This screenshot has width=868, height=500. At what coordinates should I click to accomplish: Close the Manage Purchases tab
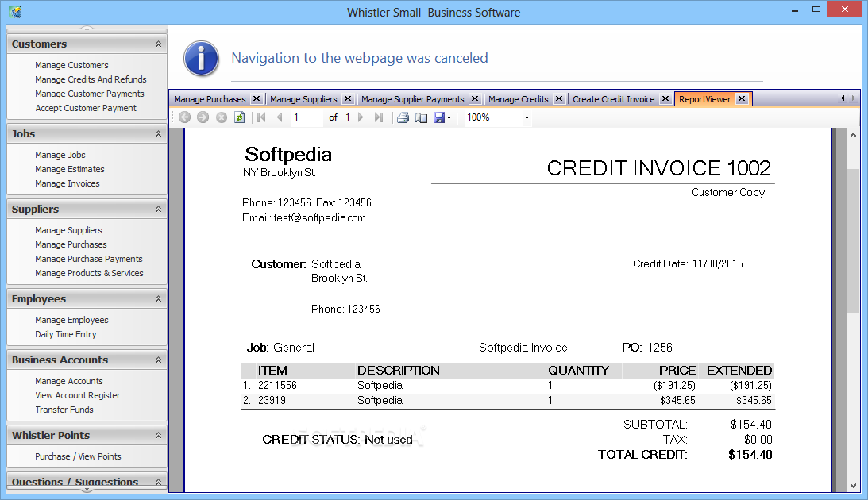coord(257,98)
